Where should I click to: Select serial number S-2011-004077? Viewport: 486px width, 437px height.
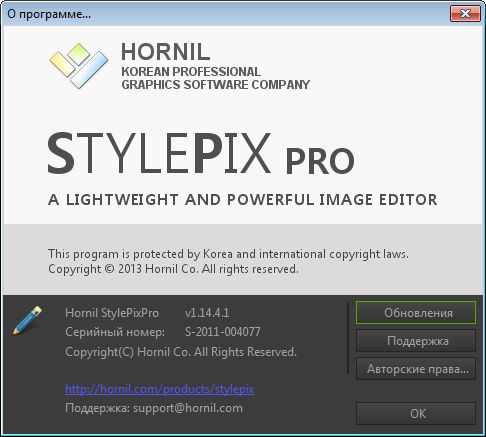pos(223,332)
